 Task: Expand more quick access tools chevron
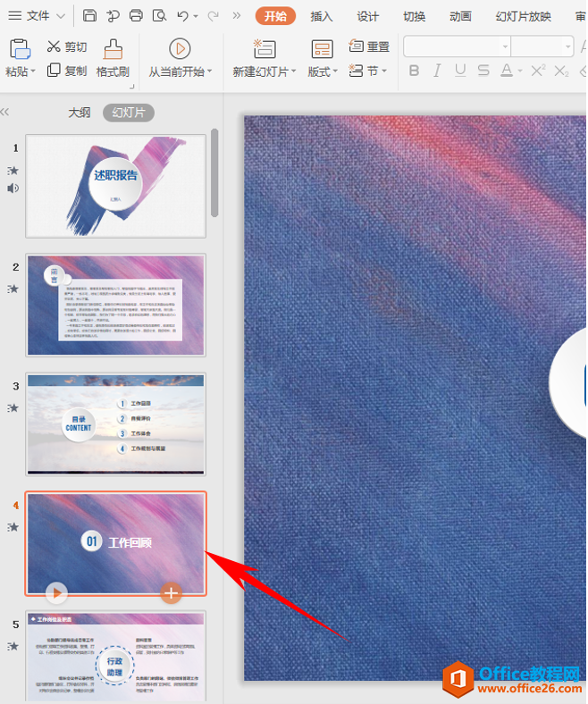[x=236, y=16]
